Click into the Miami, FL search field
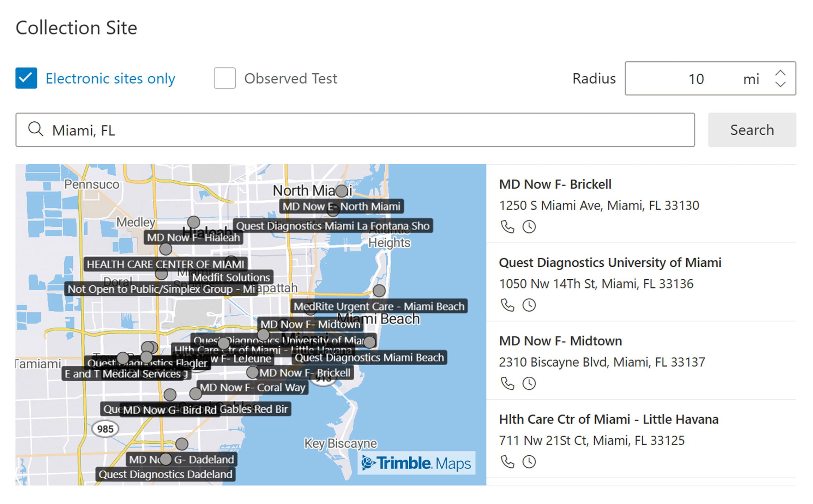 (355, 130)
